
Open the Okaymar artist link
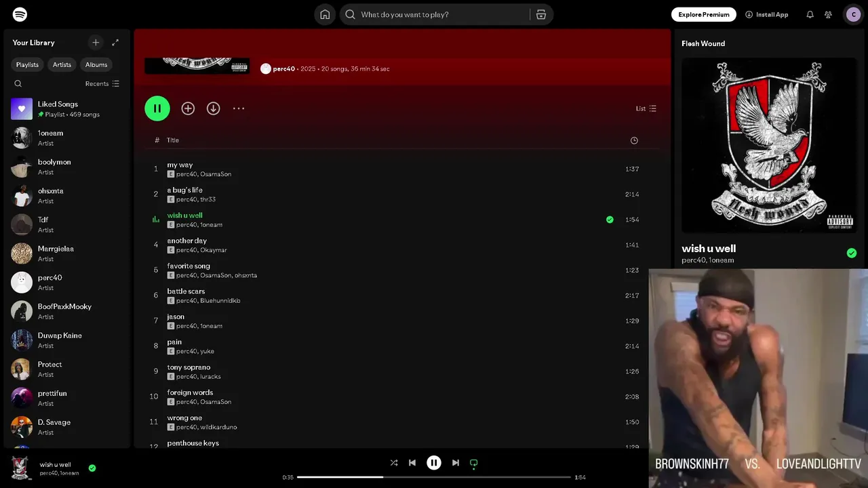[214, 250]
